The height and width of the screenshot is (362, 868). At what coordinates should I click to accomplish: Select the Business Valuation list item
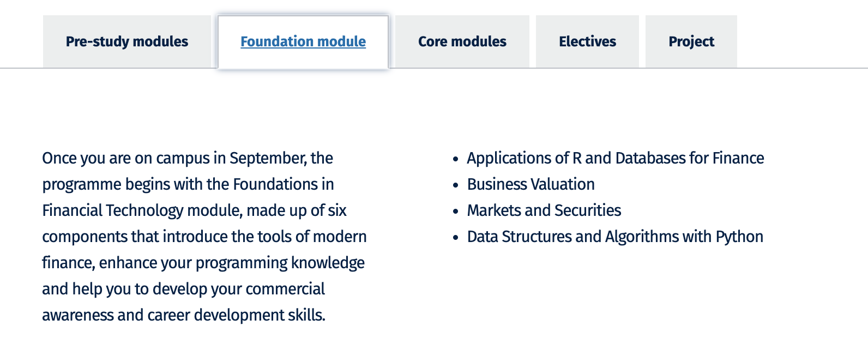coord(531,184)
